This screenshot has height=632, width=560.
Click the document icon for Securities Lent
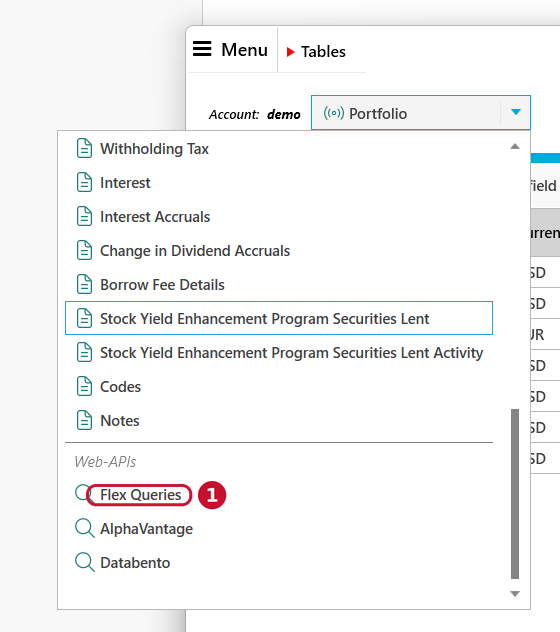[x=84, y=318]
